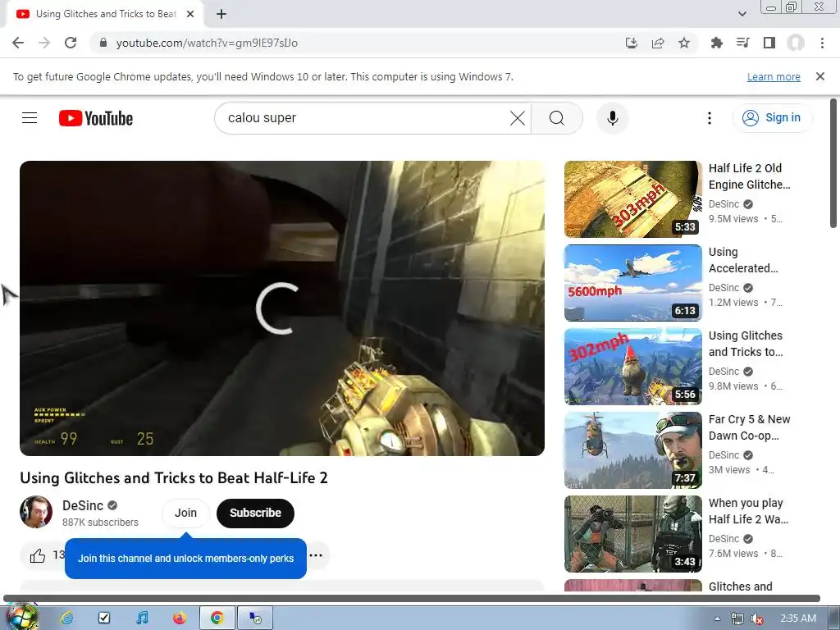840x630 pixels.
Task: Click the address bar URL
Action: tap(207, 43)
